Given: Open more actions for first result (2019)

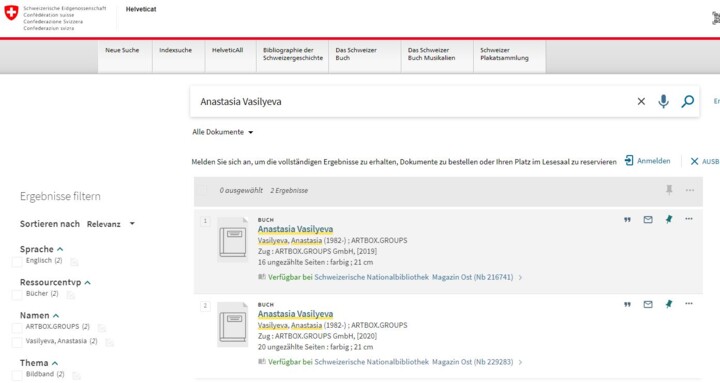Looking at the screenshot, I should (689, 219).
